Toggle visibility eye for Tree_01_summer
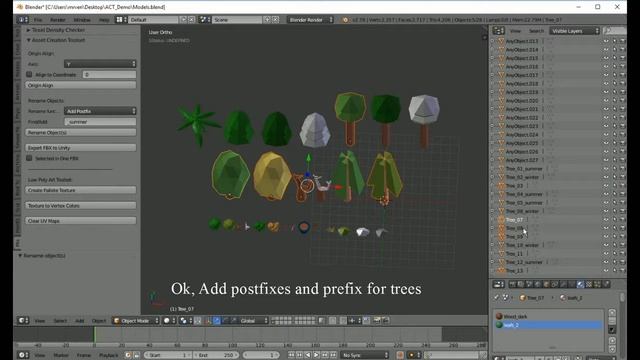 click(606, 169)
